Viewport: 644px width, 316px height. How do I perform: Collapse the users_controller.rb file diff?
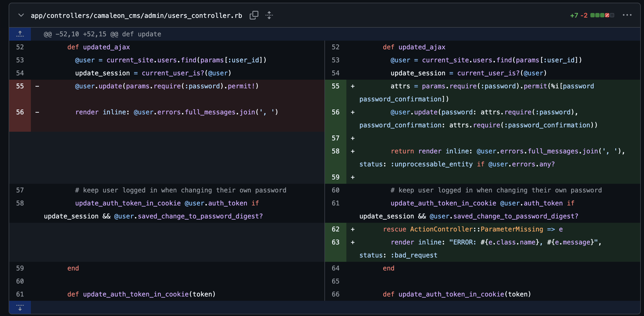click(21, 15)
